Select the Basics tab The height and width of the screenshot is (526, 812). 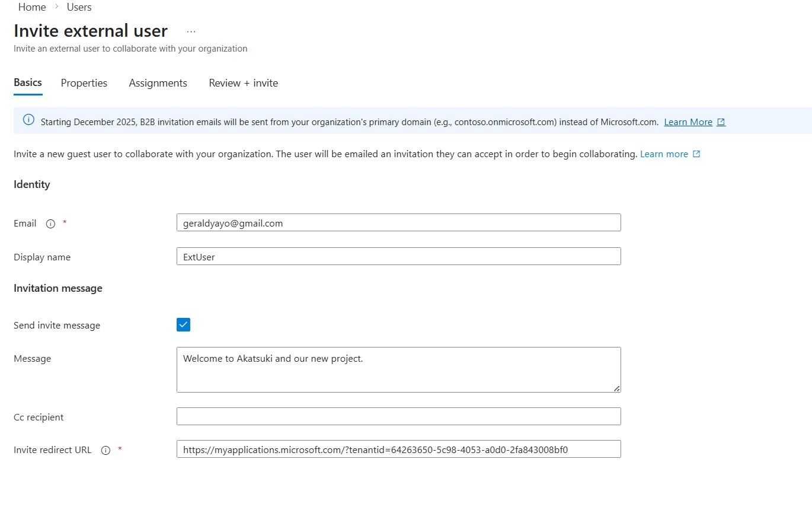(x=28, y=82)
